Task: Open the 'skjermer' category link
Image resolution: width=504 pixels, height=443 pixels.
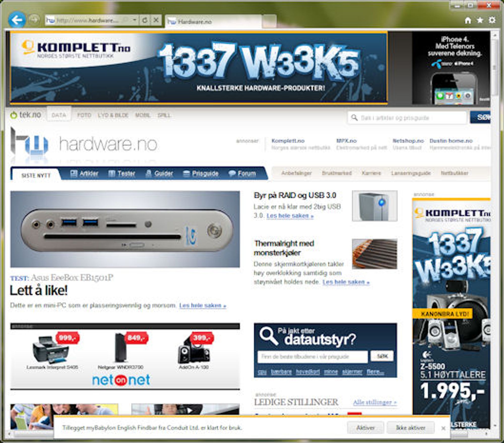Action: [352, 372]
